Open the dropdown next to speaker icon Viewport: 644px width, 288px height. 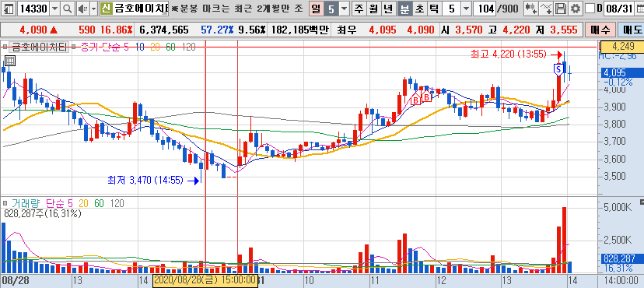(93, 9)
